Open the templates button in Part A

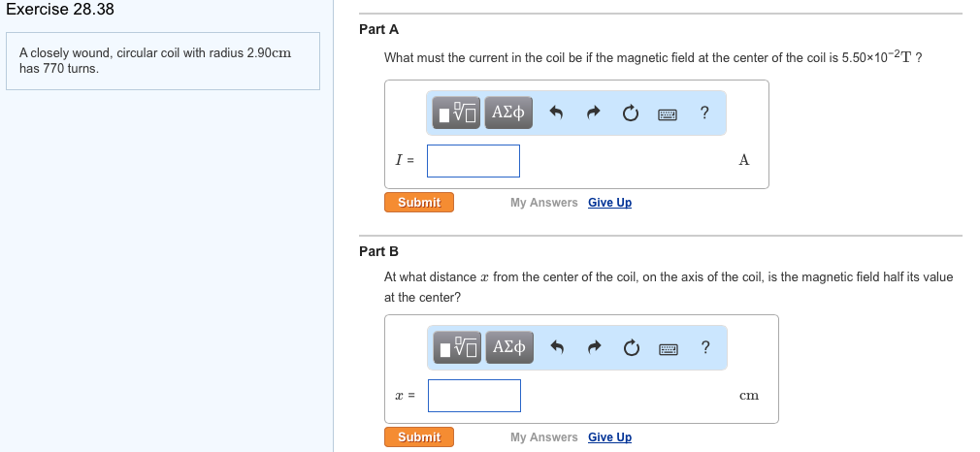pyautogui.click(x=456, y=113)
